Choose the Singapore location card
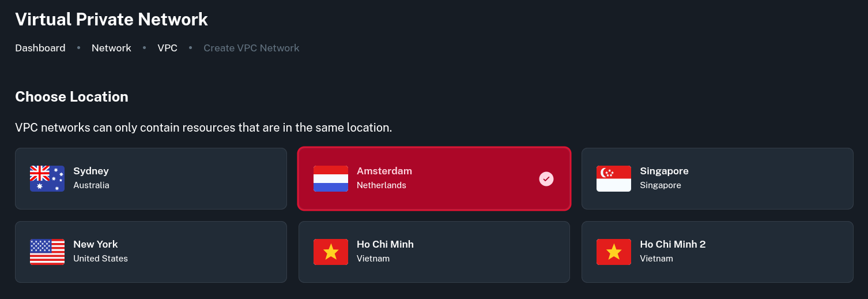 pyautogui.click(x=717, y=178)
